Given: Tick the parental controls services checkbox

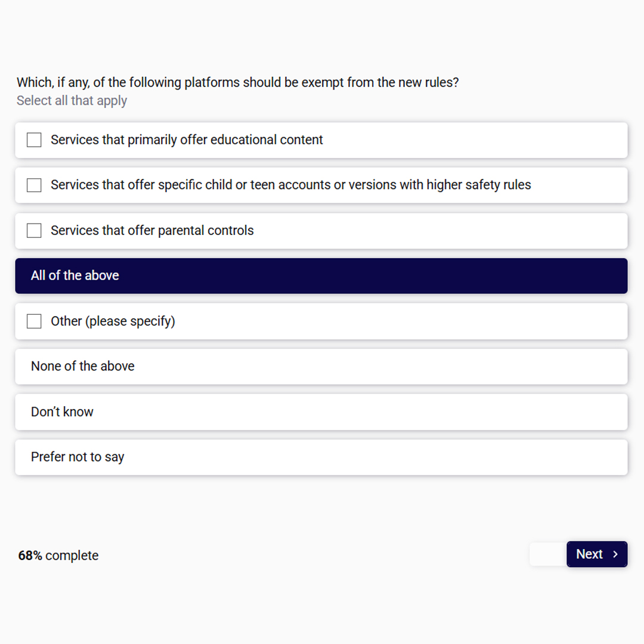Looking at the screenshot, I should pos(33,230).
